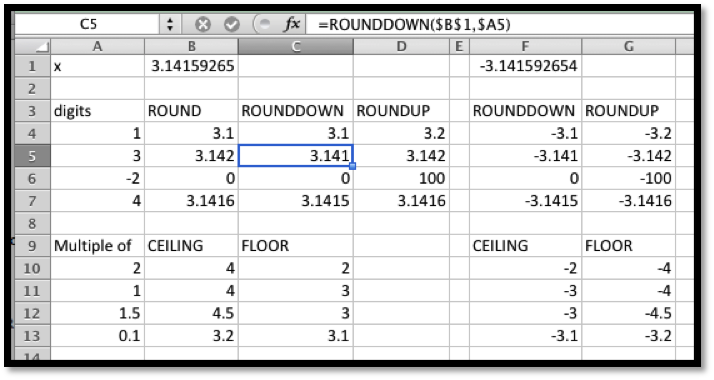Click the FLOOR heading in column G
Viewport: 714px width, 380px height.
[x=628, y=246]
